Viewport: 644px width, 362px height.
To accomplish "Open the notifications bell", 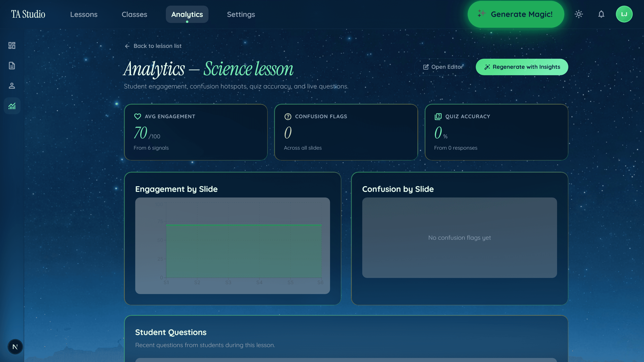I will pyautogui.click(x=601, y=14).
